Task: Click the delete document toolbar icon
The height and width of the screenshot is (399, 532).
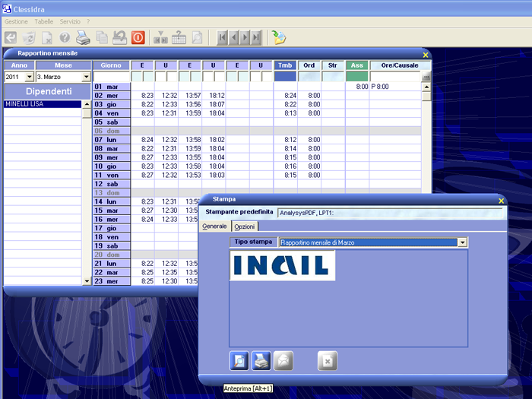Action: (x=47, y=37)
